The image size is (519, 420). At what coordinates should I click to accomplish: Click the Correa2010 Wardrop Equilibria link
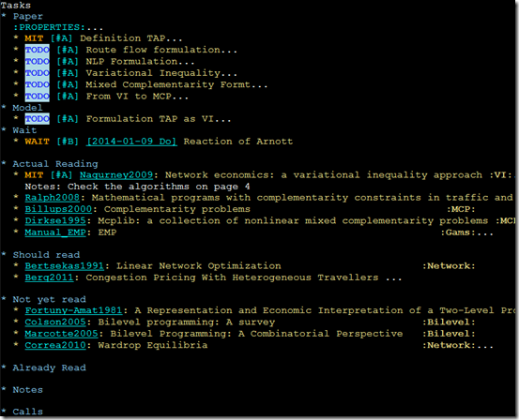coord(55,345)
